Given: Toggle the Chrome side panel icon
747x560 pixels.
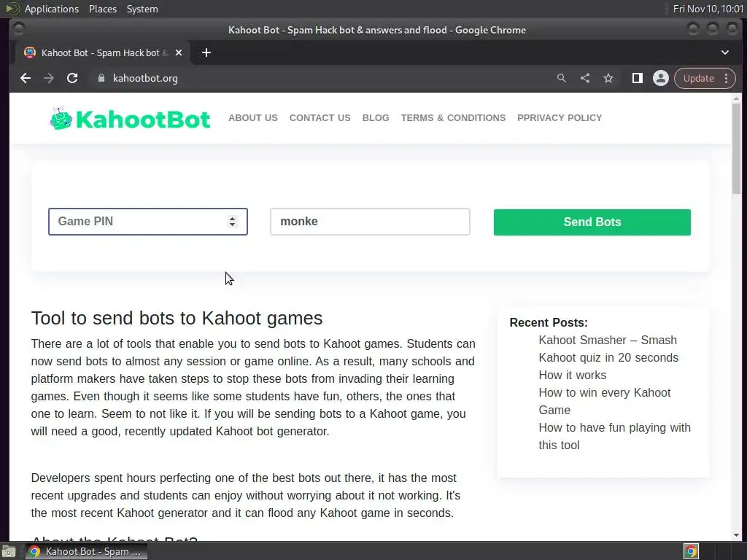Looking at the screenshot, I should (637, 78).
